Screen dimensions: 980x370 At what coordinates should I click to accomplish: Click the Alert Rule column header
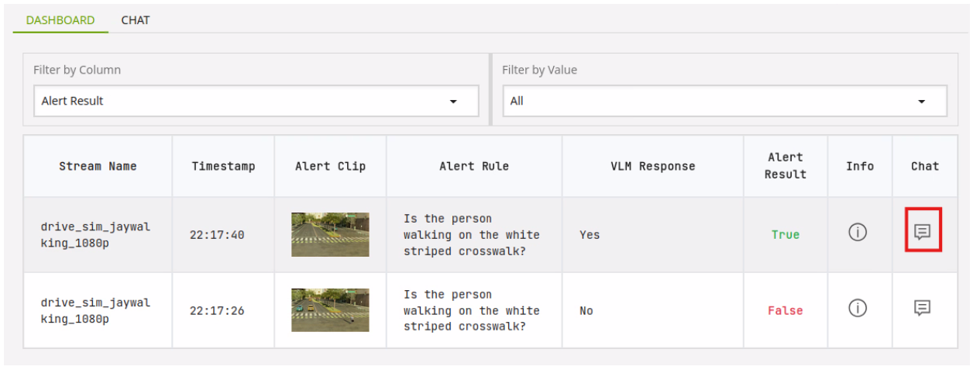click(474, 166)
